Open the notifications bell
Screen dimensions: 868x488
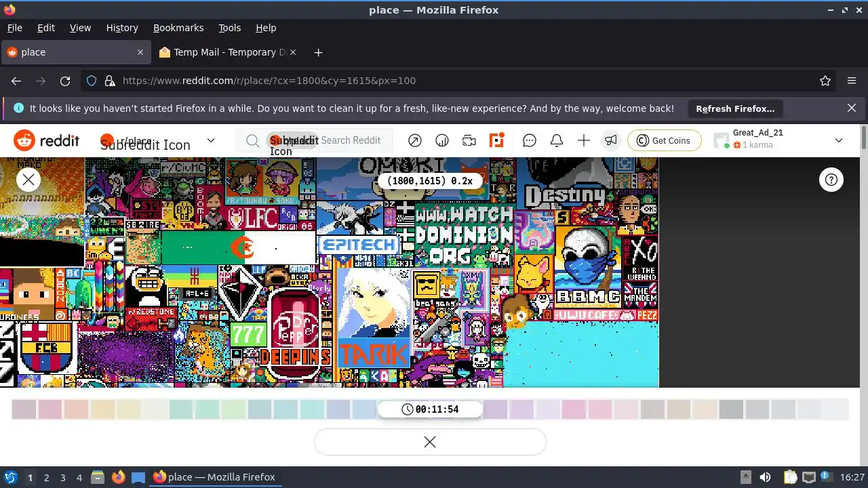pyautogui.click(x=557, y=140)
